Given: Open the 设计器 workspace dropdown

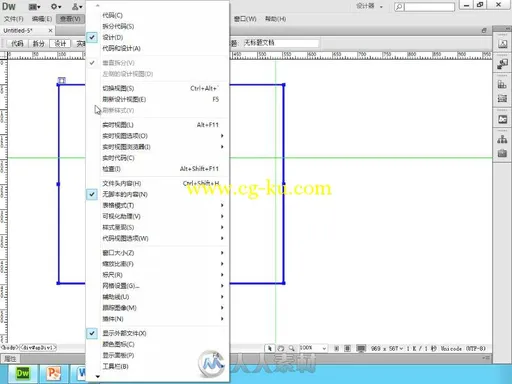Looking at the screenshot, I should click(369, 6).
